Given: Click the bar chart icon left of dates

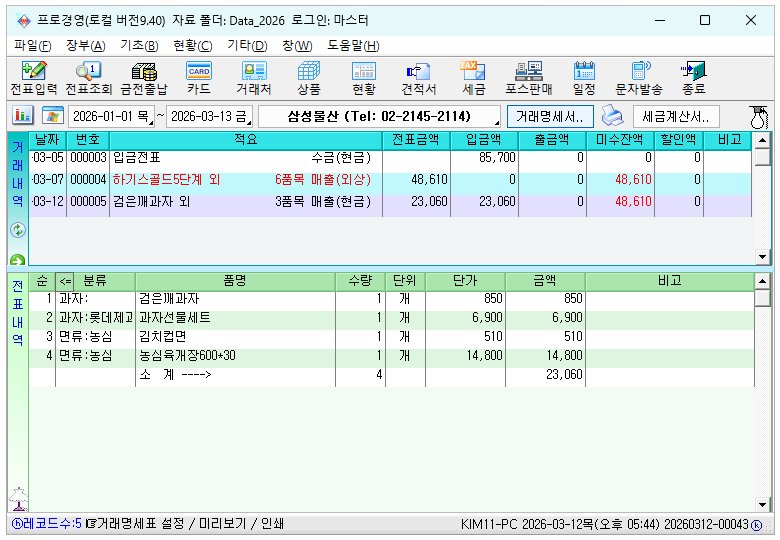Looking at the screenshot, I should click(x=22, y=116).
